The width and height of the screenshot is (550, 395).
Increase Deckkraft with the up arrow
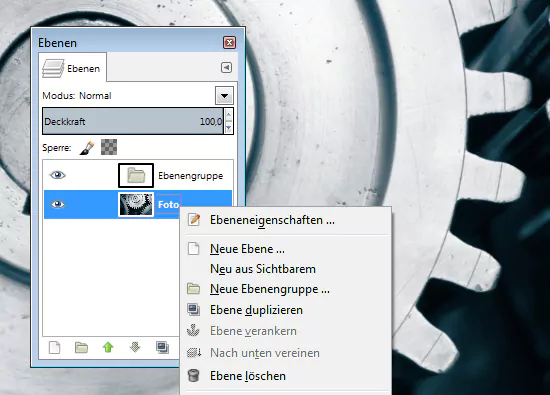point(229,115)
